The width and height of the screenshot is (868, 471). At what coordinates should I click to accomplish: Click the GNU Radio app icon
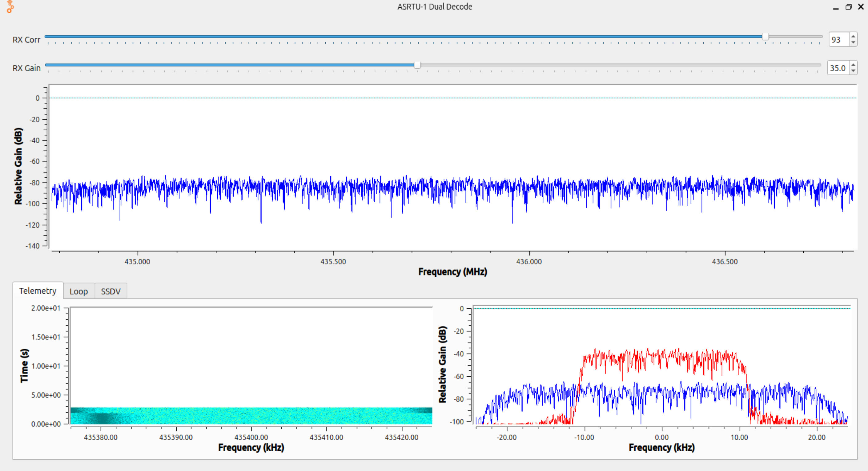click(x=10, y=7)
